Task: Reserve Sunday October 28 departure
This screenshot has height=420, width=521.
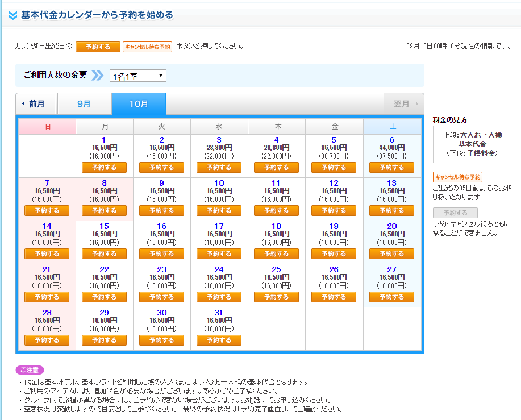Action: click(47, 340)
